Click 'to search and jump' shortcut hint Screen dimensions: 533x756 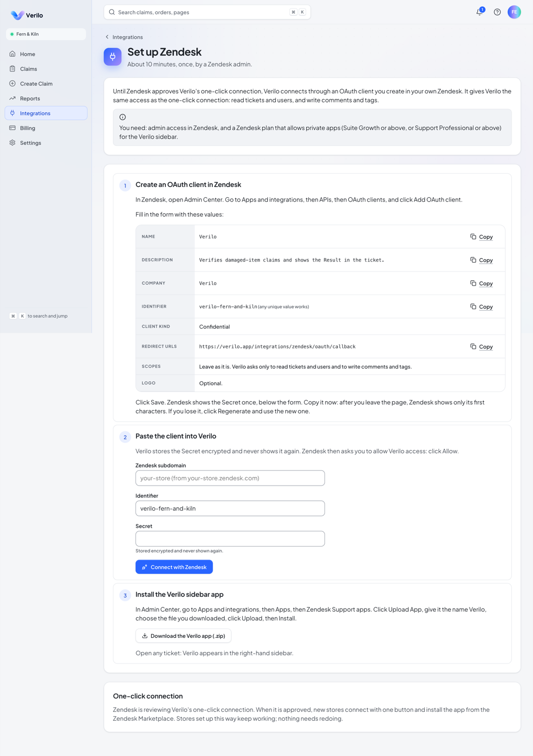click(x=47, y=316)
